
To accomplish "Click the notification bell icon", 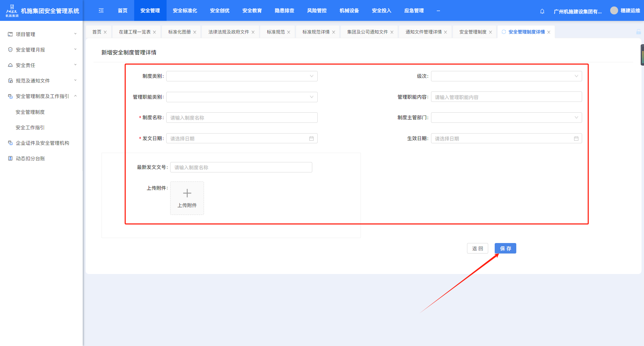I will [542, 11].
